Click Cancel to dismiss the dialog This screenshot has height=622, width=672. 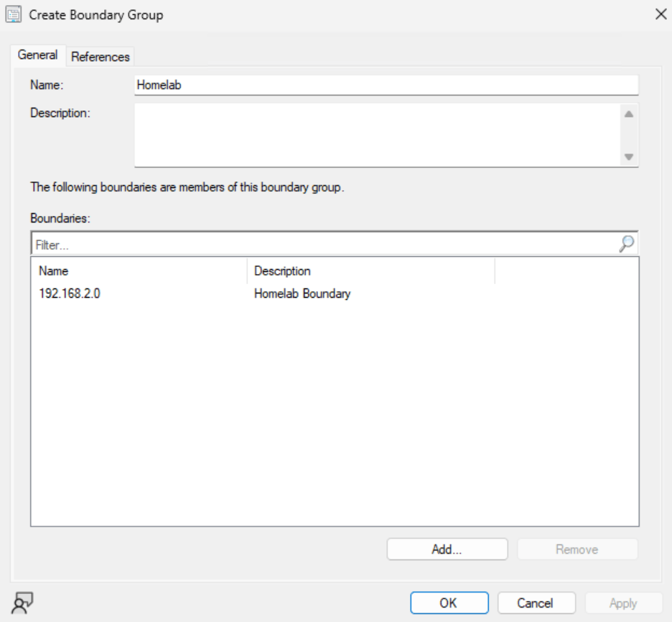point(536,603)
